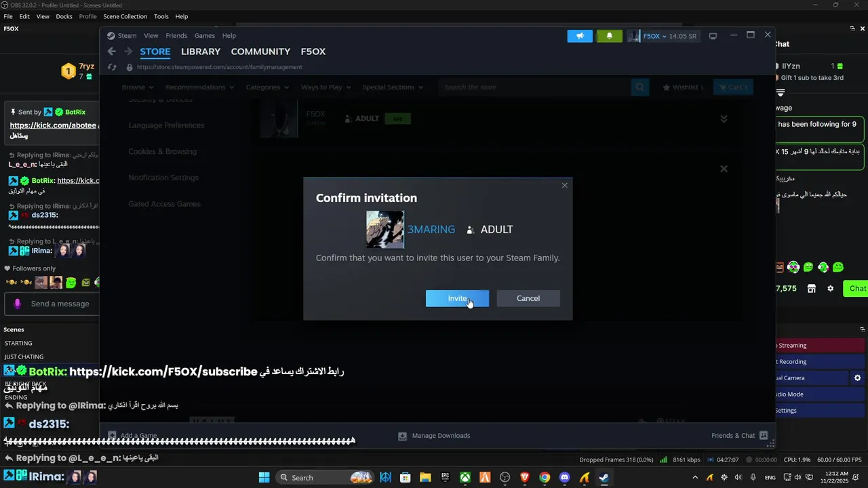Viewport: 868px width, 488px height.
Task: Expand the Recommendations dropdown
Action: pyautogui.click(x=199, y=87)
